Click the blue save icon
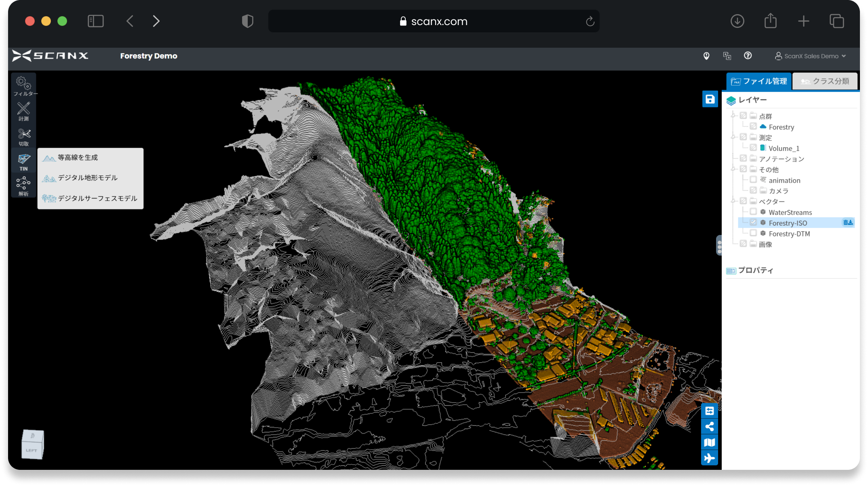 tap(710, 99)
